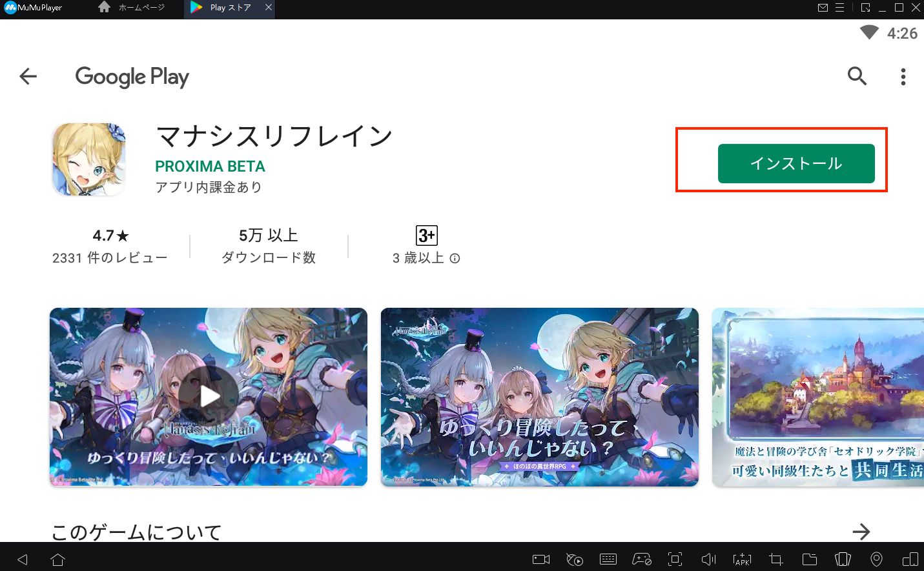Open the shared folder icon

(x=810, y=559)
